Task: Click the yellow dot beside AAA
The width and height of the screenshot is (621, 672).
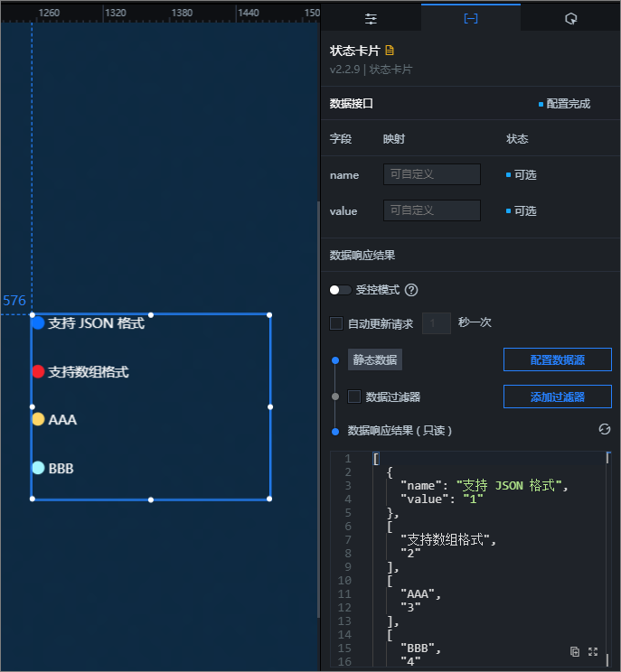Action: (x=38, y=419)
